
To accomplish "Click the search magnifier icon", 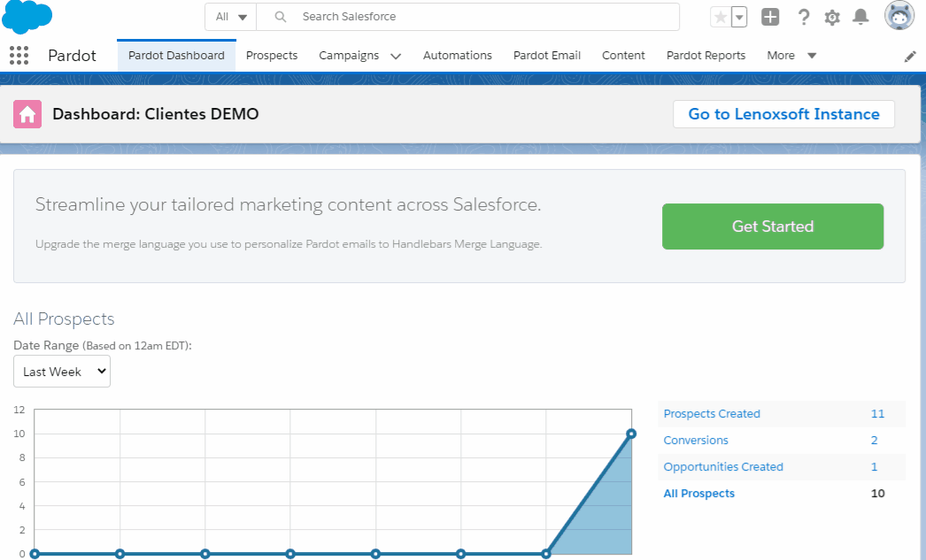I will (x=281, y=17).
